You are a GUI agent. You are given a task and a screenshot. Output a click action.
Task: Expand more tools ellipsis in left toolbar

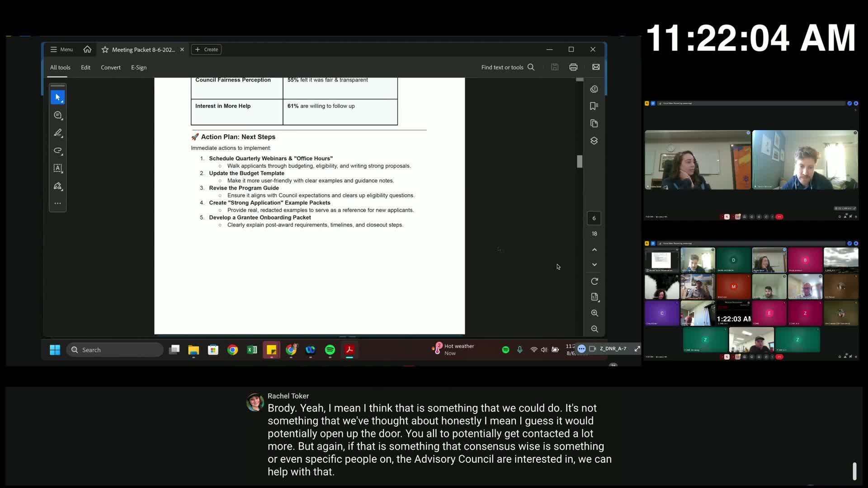[57, 203]
